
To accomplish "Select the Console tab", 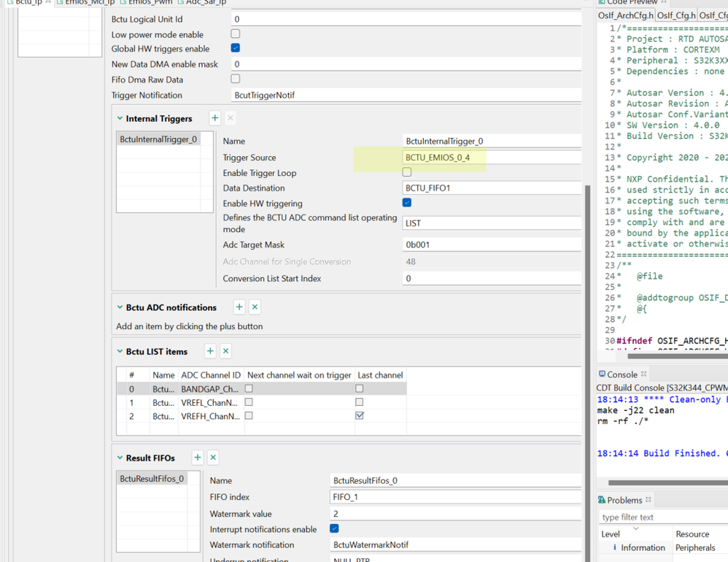I will click(x=622, y=374).
